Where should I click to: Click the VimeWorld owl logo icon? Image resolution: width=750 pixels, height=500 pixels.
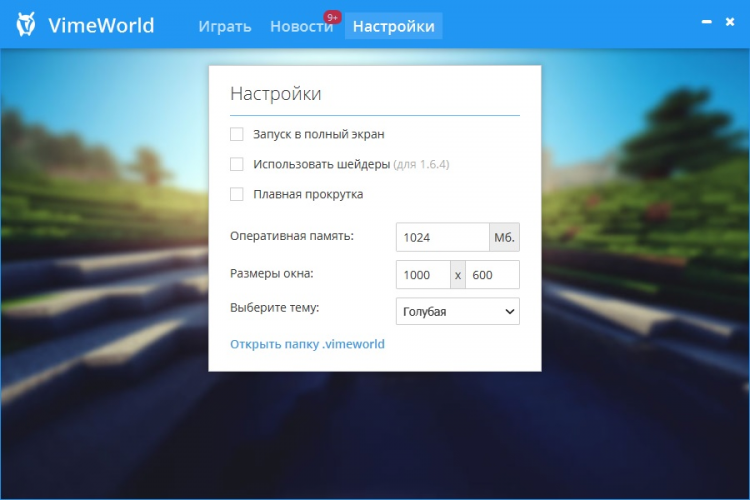[x=25, y=24]
